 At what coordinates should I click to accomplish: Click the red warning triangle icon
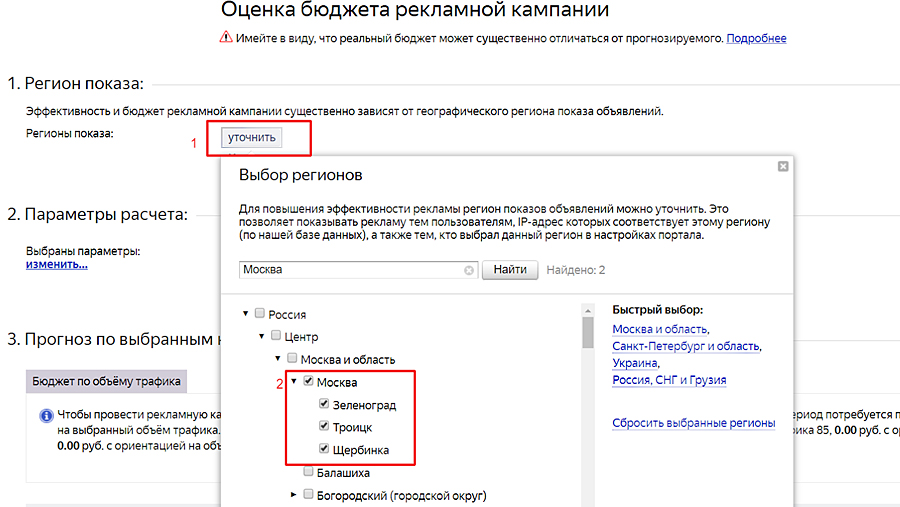(226, 38)
